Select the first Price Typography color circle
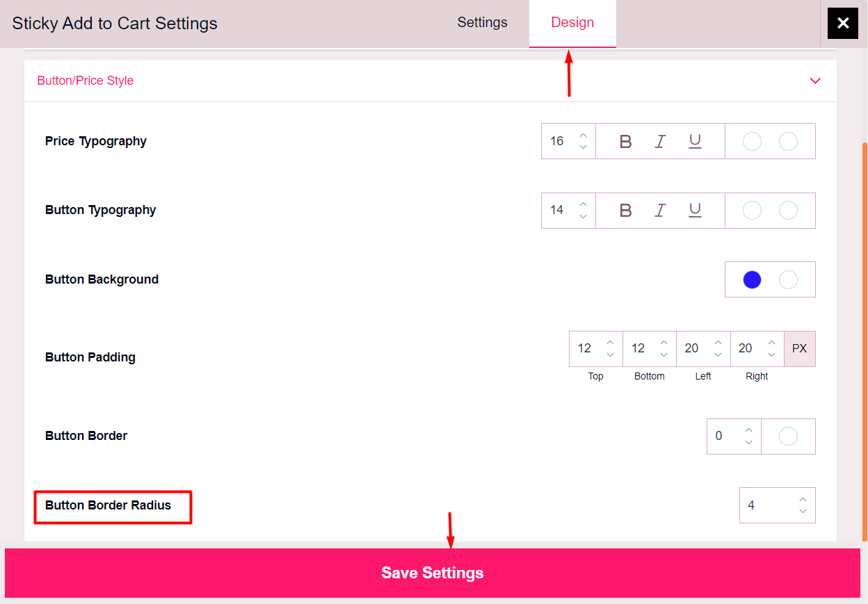 (x=752, y=141)
